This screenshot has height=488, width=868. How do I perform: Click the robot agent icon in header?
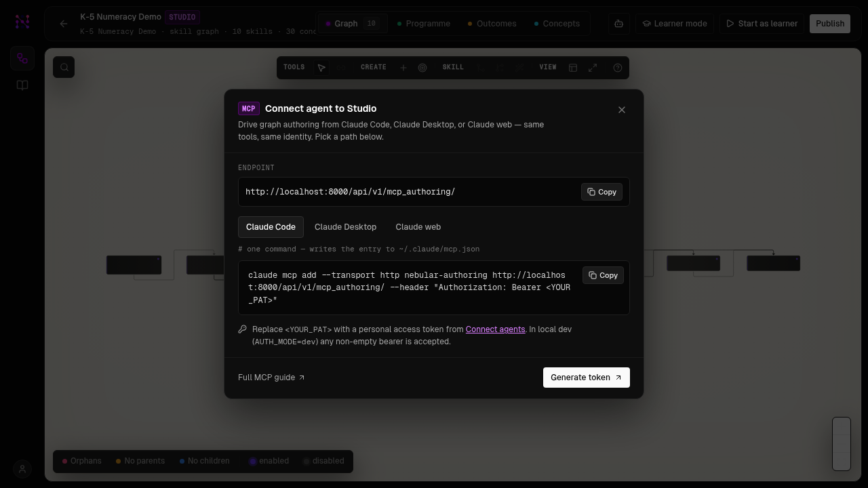tap(619, 24)
